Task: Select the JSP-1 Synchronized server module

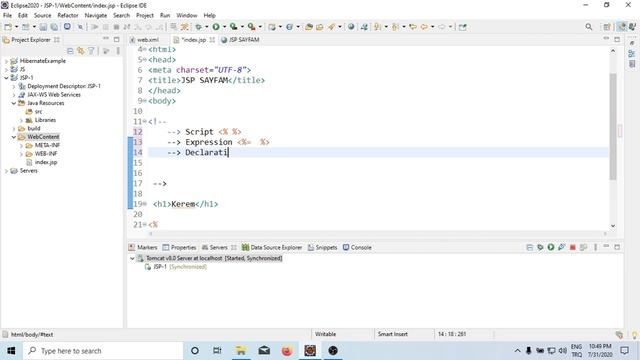Action: (x=180, y=267)
